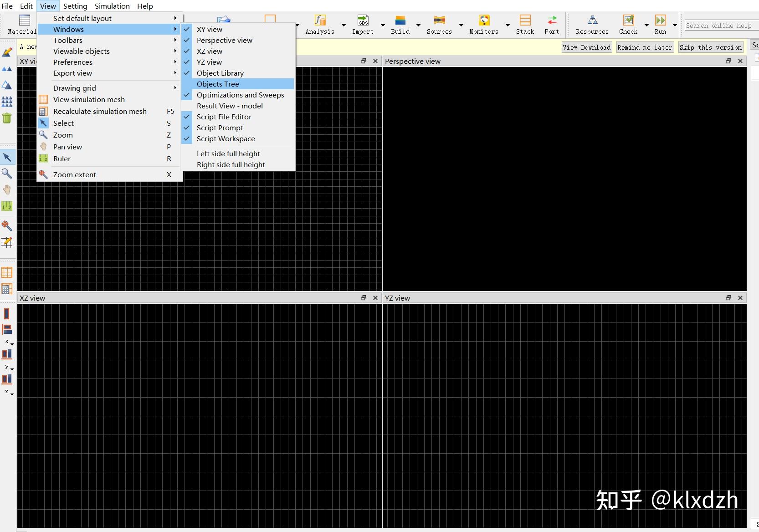The image size is (759, 532).
Task: Add a Port using toolbar icon
Action: 552,25
